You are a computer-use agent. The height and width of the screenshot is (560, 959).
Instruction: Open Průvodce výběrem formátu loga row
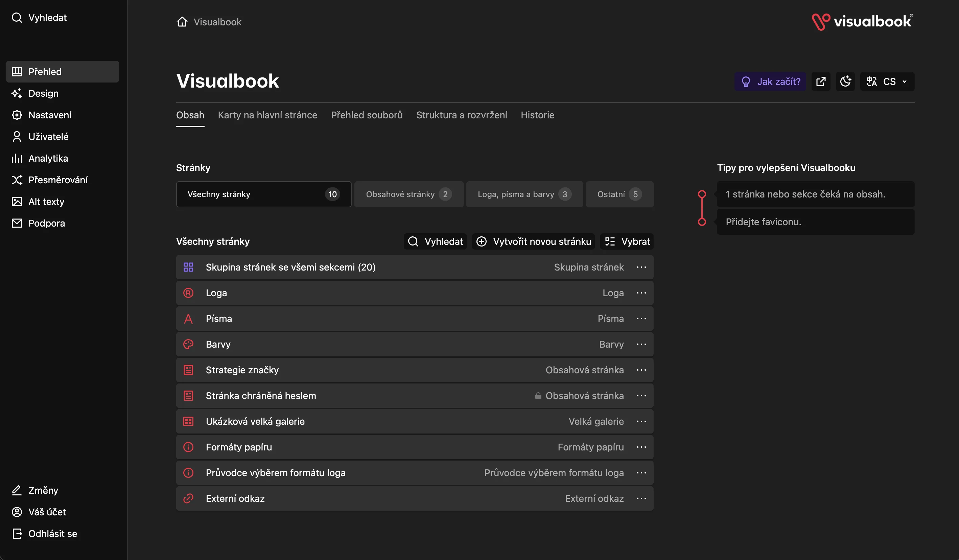click(x=415, y=473)
